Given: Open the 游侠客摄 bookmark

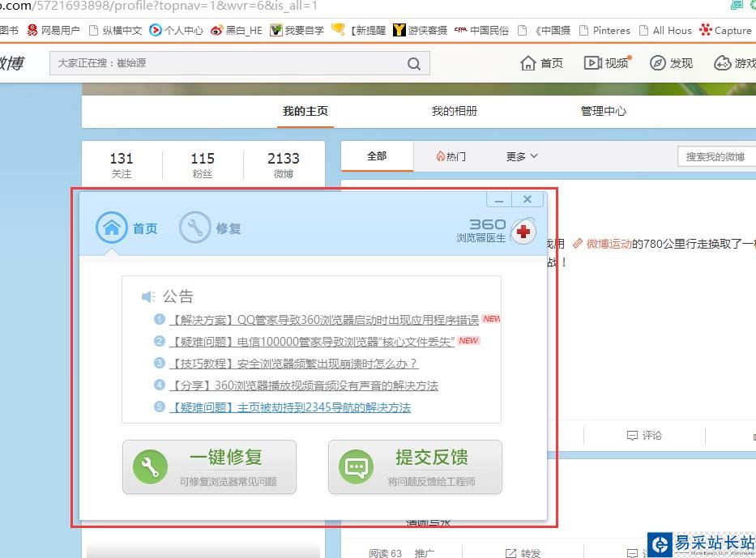Looking at the screenshot, I should [420, 30].
